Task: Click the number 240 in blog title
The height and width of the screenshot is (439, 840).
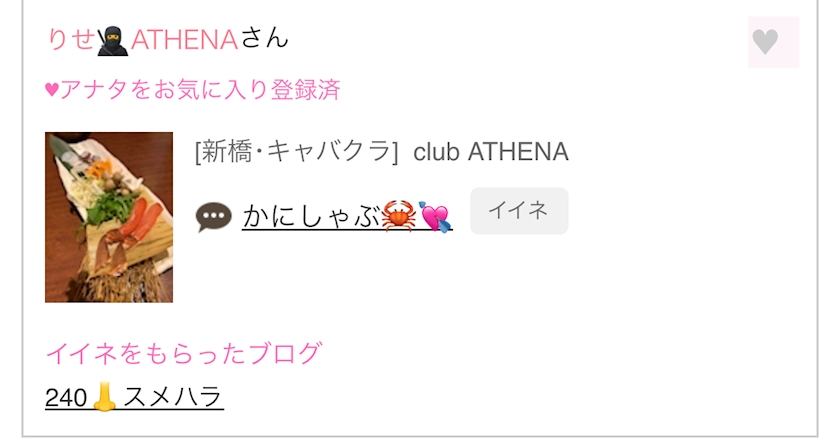Action: coord(66,398)
